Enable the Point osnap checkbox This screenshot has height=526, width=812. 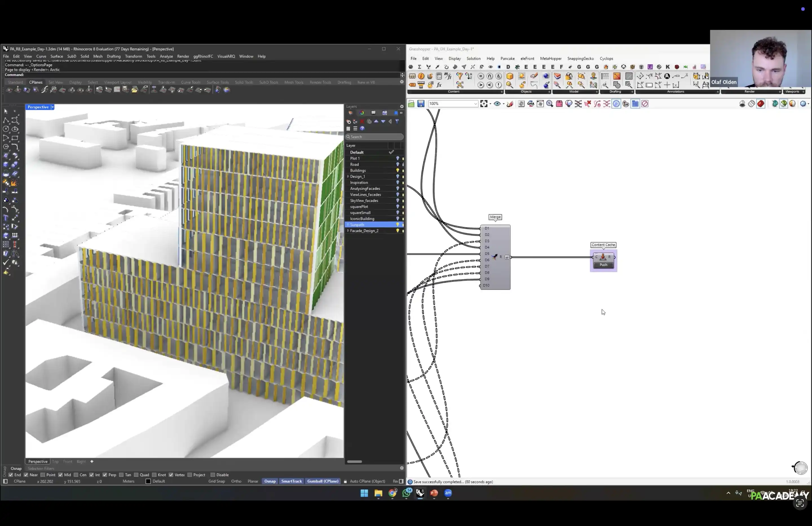coord(43,475)
